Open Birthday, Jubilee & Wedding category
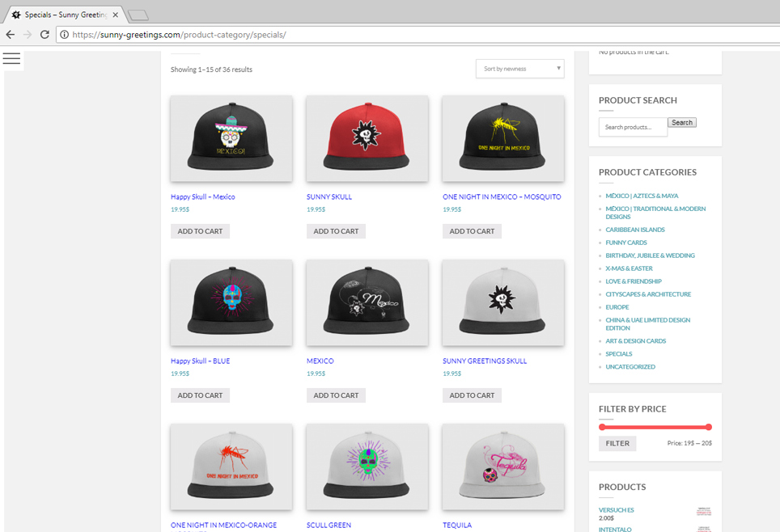This screenshot has height=532, width=780. (x=651, y=255)
